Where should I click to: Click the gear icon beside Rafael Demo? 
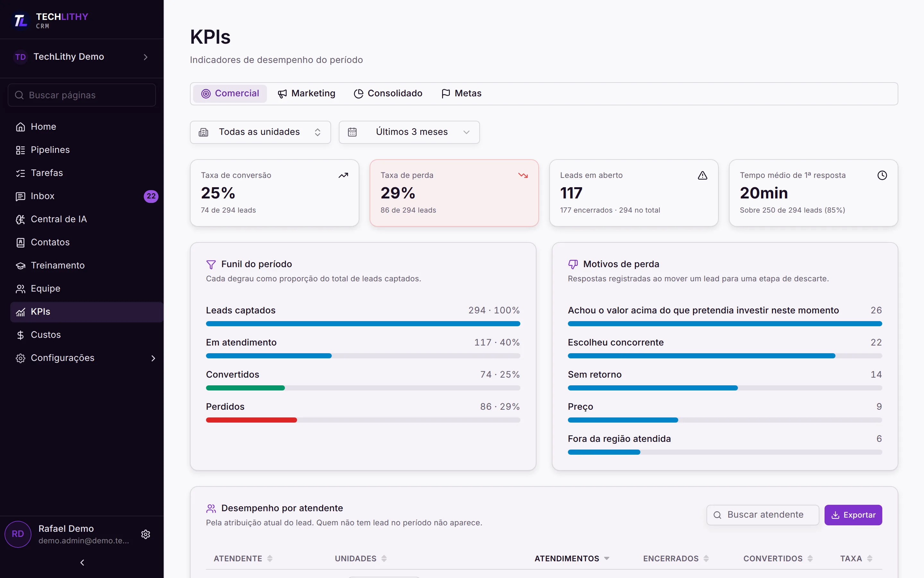pos(145,534)
